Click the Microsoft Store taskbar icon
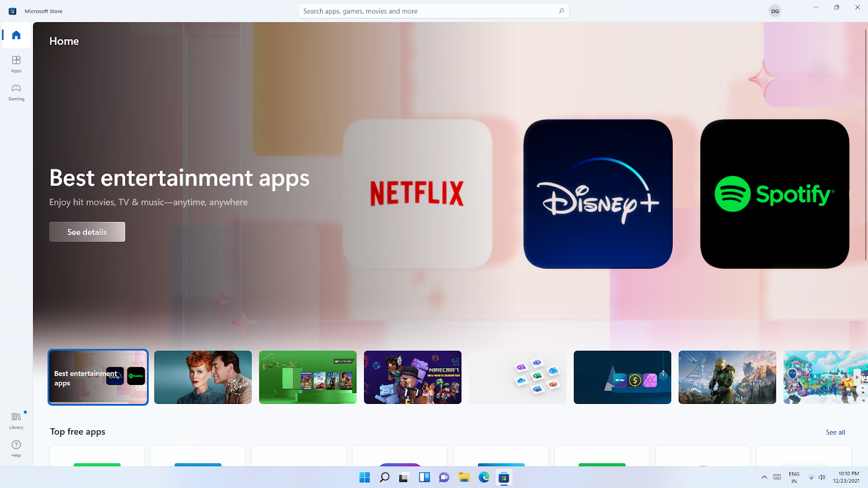The height and width of the screenshot is (488, 868). (504, 478)
